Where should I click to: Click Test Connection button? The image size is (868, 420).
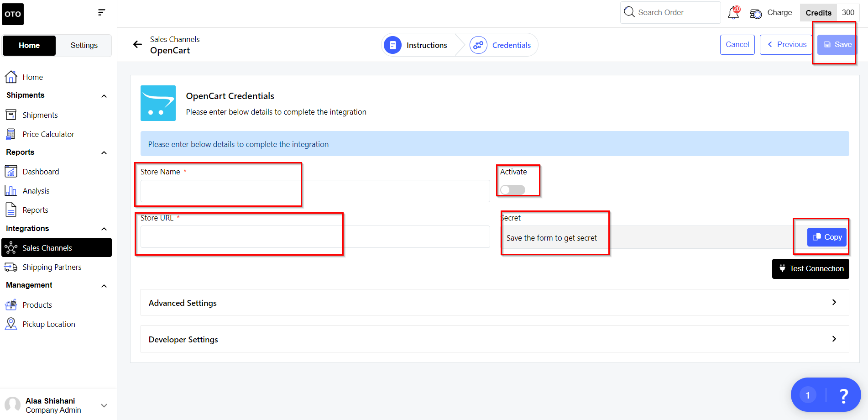(x=810, y=268)
